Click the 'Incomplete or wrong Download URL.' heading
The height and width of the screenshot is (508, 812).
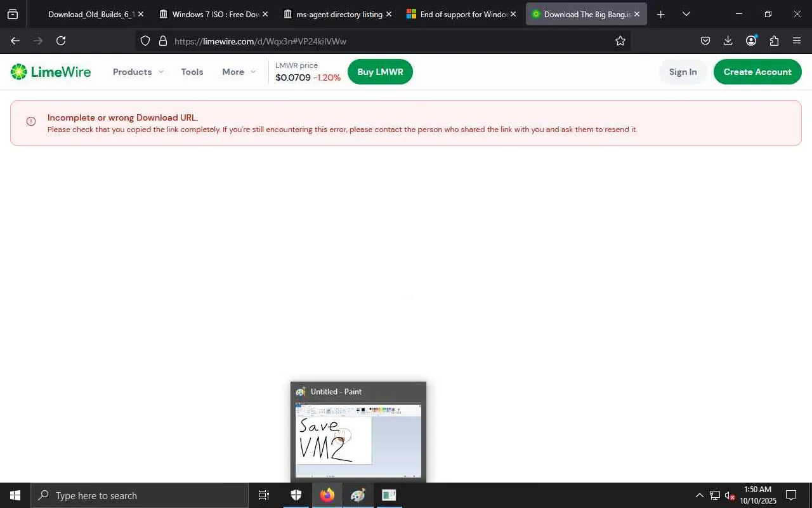pos(122,117)
